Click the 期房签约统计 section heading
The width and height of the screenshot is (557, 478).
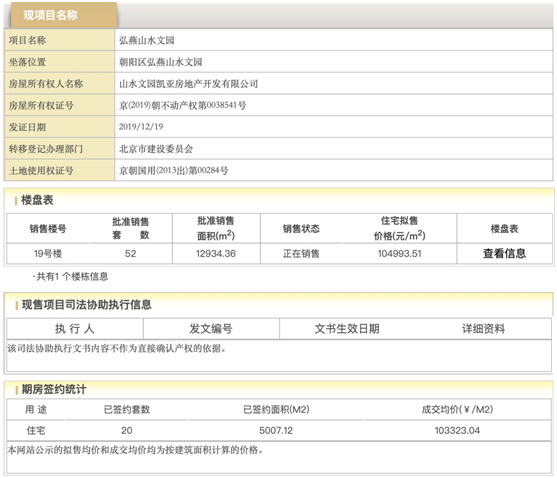[x=54, y=389]
